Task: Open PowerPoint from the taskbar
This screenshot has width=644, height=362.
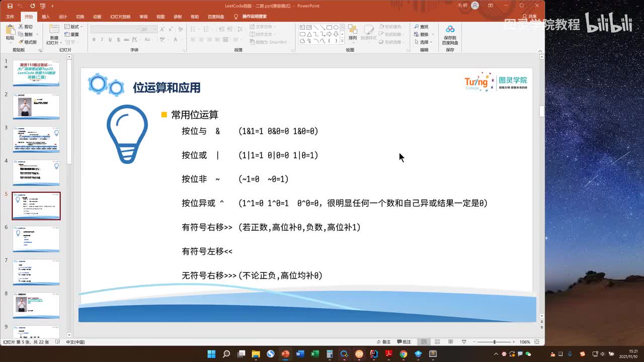Action: 285,354
